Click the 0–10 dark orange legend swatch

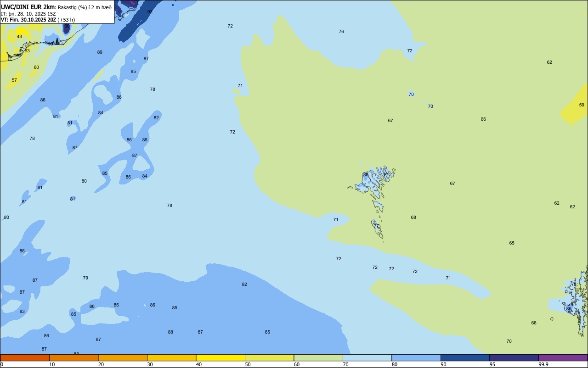coord(25,357)
